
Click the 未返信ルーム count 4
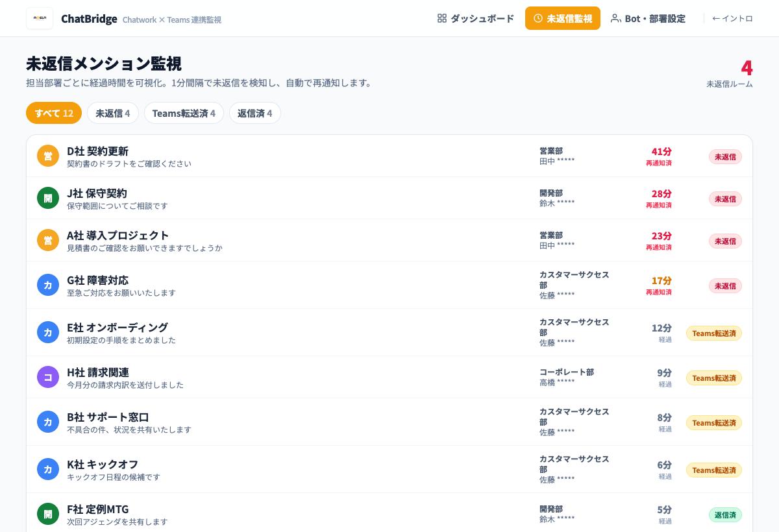[747, 67]
